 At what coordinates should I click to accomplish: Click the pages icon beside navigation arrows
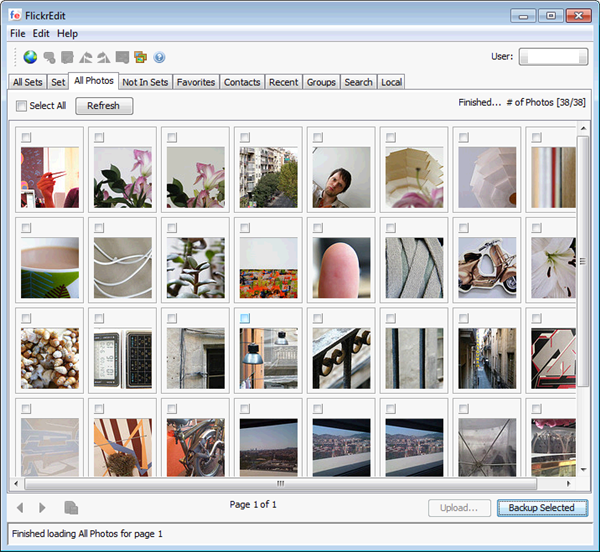click(71, 508)
